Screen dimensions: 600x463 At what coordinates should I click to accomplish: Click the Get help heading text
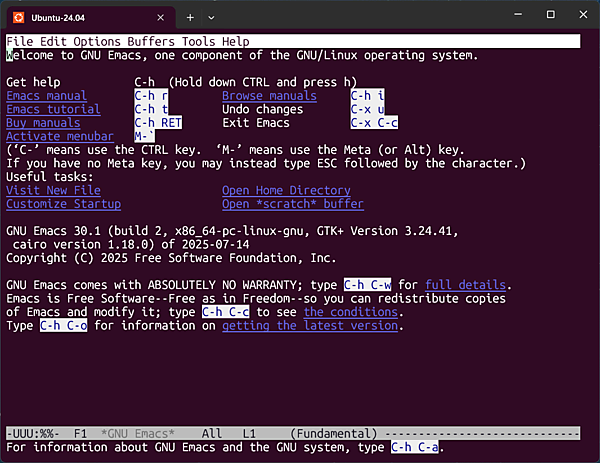click(33, 82)
